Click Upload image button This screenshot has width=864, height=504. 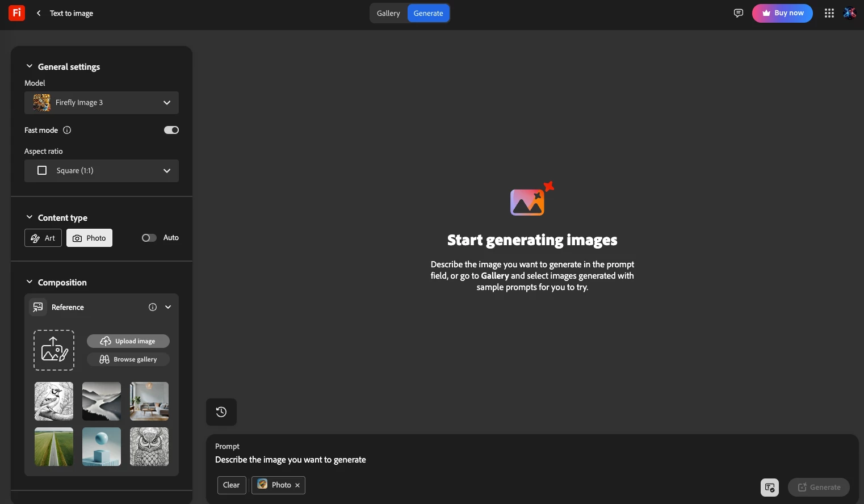coord(128,341)
